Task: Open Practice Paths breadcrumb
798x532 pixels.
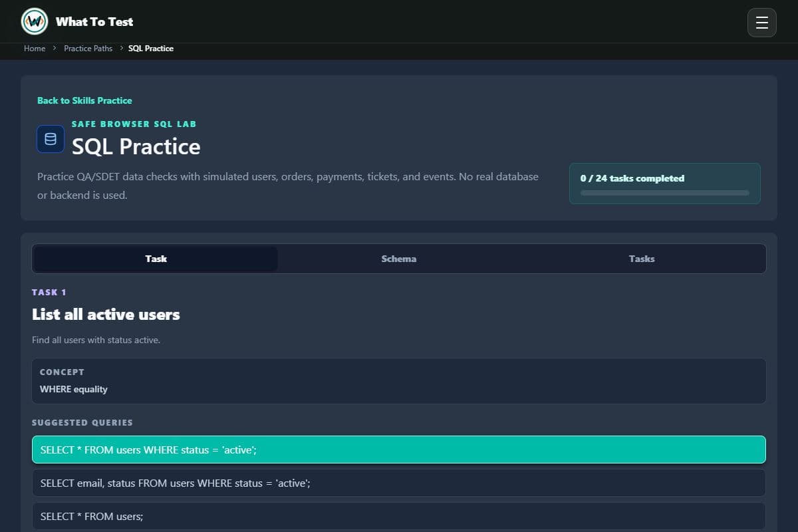Action: coord(88,49)
